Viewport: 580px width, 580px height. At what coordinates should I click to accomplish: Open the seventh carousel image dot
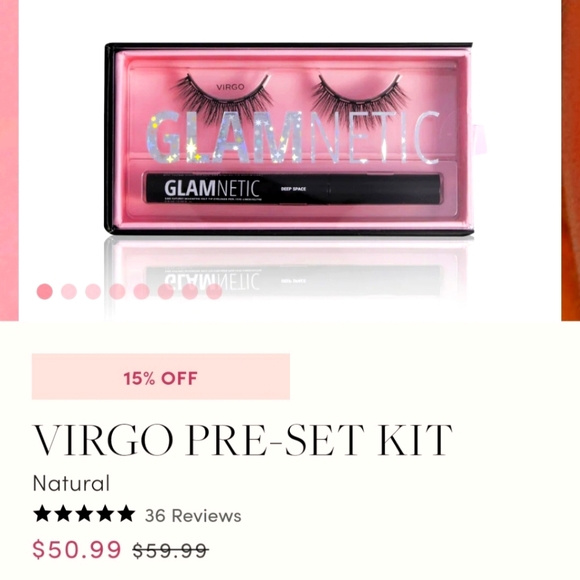point(190,291)
